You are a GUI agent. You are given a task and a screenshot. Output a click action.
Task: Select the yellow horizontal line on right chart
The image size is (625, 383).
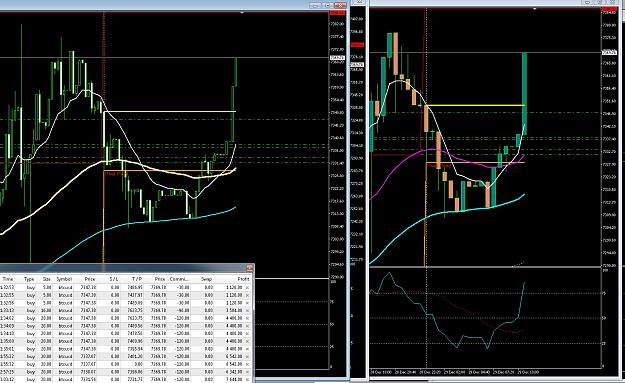click(475, 106)
